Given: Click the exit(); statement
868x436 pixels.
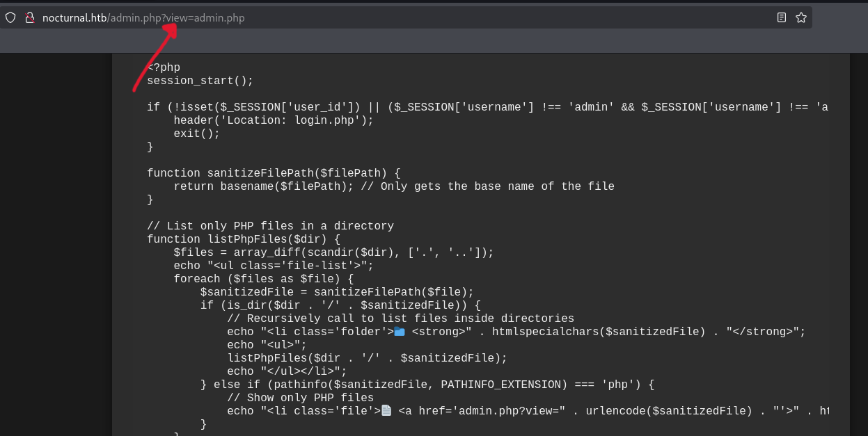Looking at the screenshot, I should (196, 134).
